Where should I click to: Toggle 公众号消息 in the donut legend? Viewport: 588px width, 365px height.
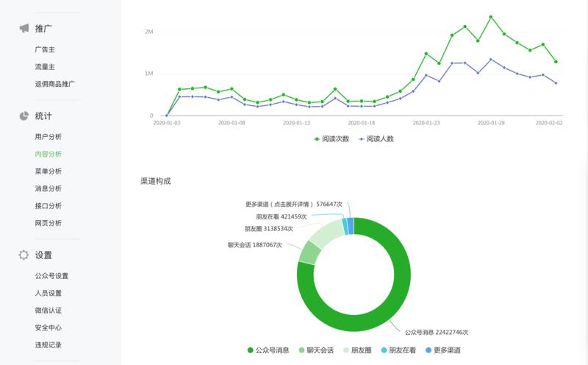(268, 350)
